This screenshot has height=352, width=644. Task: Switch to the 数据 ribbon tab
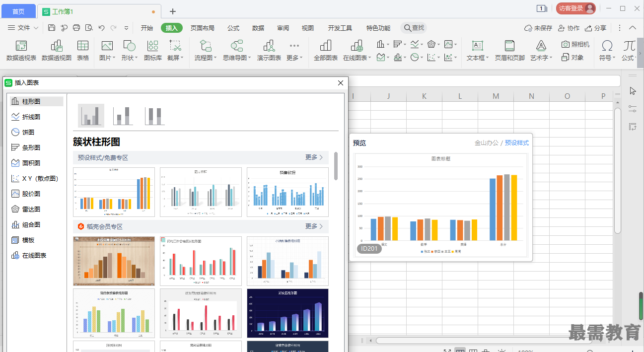click(x=258, y=28)
